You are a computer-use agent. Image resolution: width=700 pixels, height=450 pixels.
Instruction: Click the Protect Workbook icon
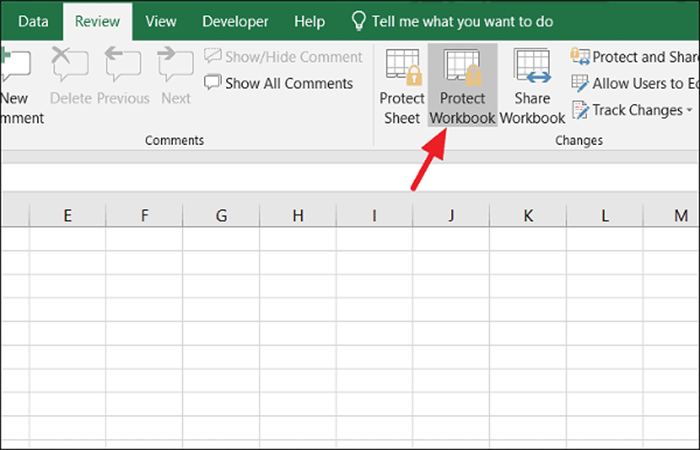tap(462, 85)
